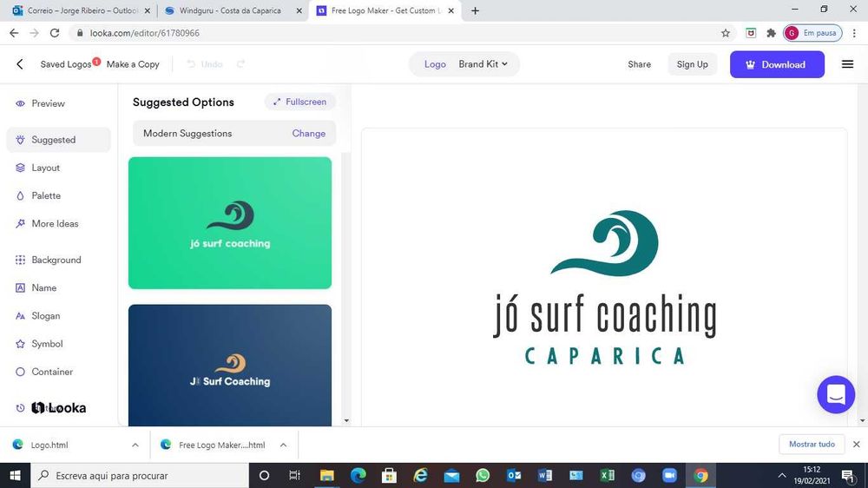
Task: Open Zoom from taskbar
Action: click(670, 475)
